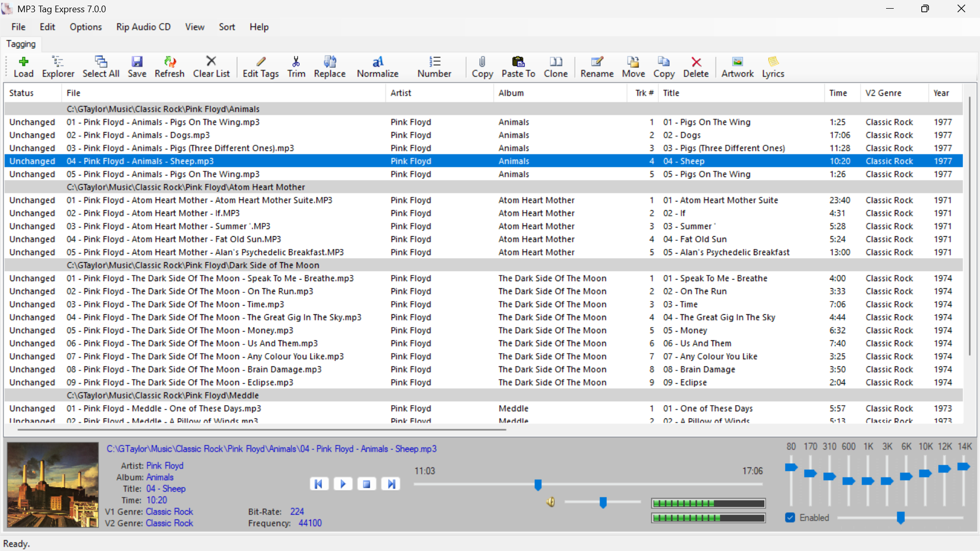Click the Animals album cover thumbnail
The width and height of the screenshot is (980, 551).
point(53,485)
